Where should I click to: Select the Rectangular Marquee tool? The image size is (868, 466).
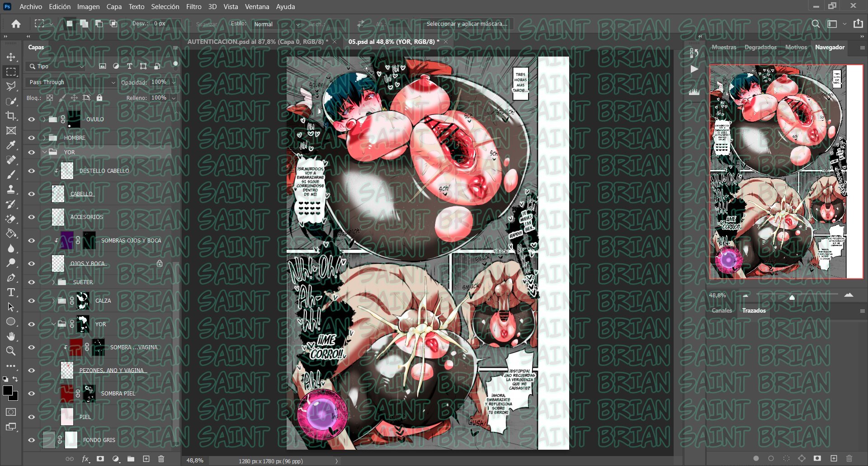11,72
